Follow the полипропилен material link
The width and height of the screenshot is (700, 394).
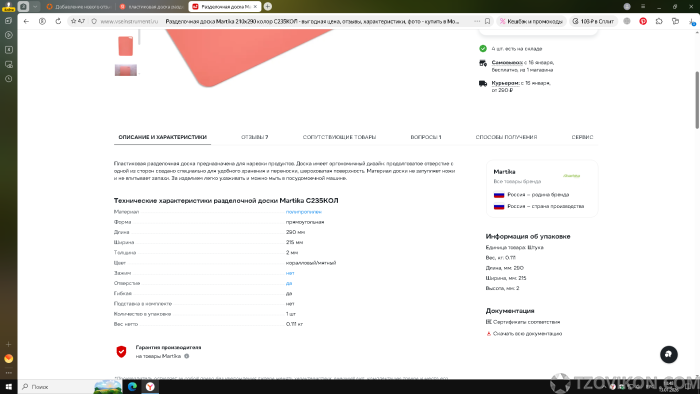click(x=304, y=212)
